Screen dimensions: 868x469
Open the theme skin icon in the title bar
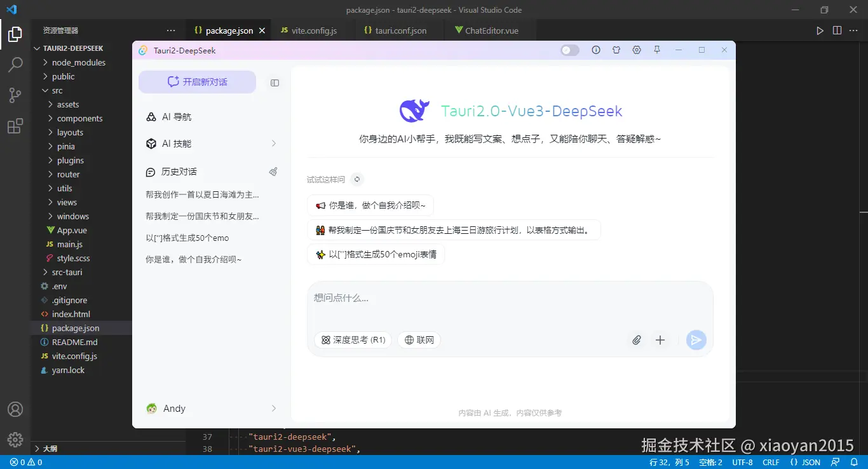pyautogui.click(x=616, y=50)
